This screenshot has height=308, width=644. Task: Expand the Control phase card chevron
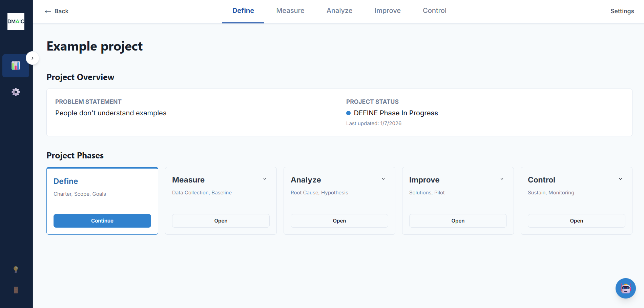point(620,179)
